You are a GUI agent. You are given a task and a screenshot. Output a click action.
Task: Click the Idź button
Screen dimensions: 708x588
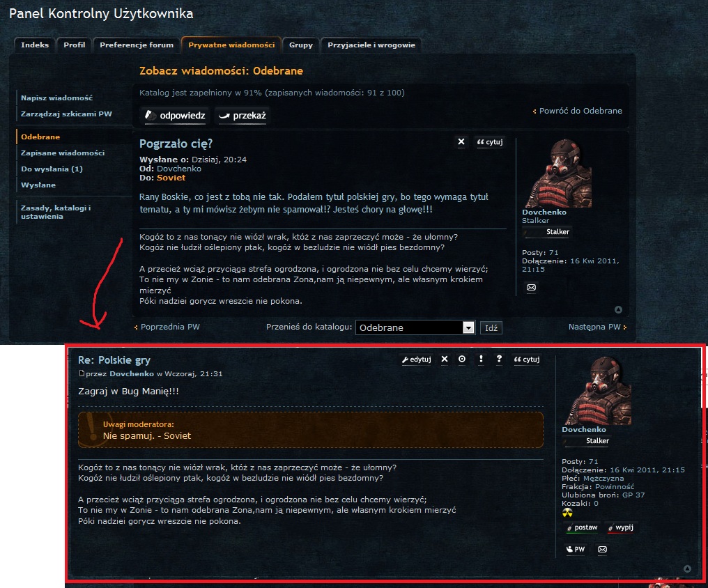click(x=491, y=328)
